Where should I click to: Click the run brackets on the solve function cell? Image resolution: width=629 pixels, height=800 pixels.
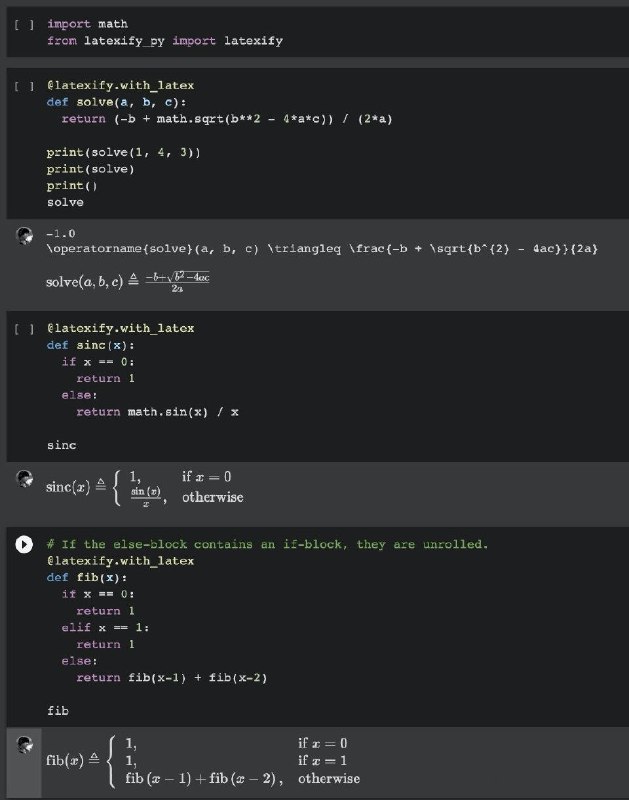23,85
